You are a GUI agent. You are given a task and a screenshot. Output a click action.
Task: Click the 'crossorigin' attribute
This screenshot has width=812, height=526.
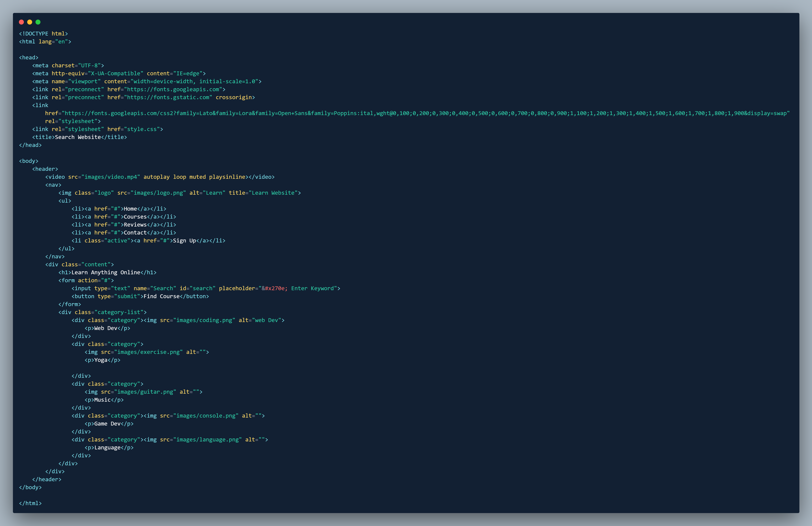pyautogui.click(x=234, y=97)
